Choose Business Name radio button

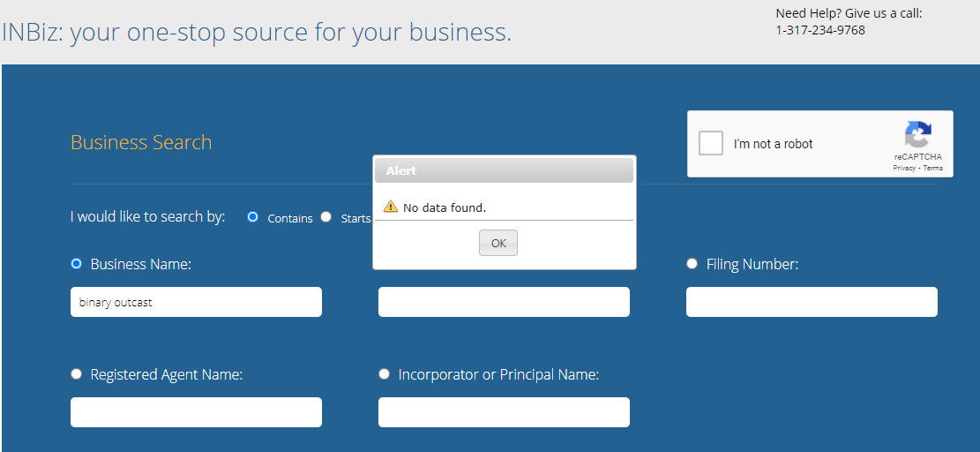tap(76, 264)
